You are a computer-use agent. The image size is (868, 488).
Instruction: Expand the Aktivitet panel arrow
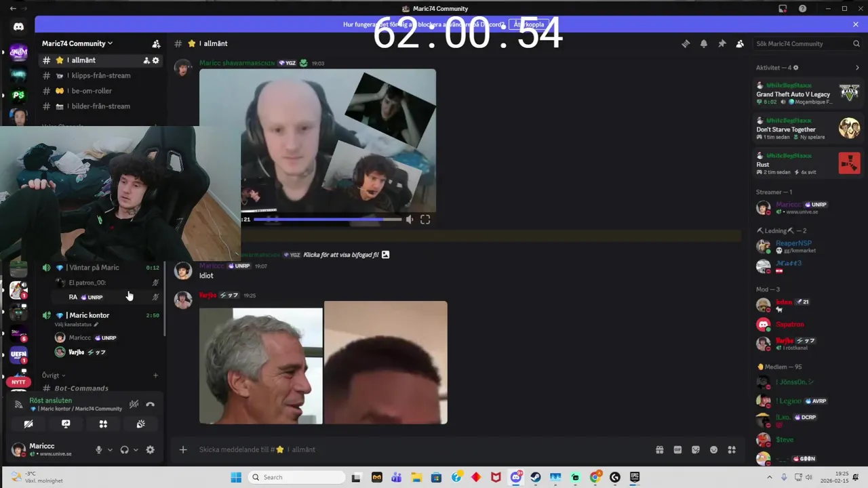(x=857, y=68)
